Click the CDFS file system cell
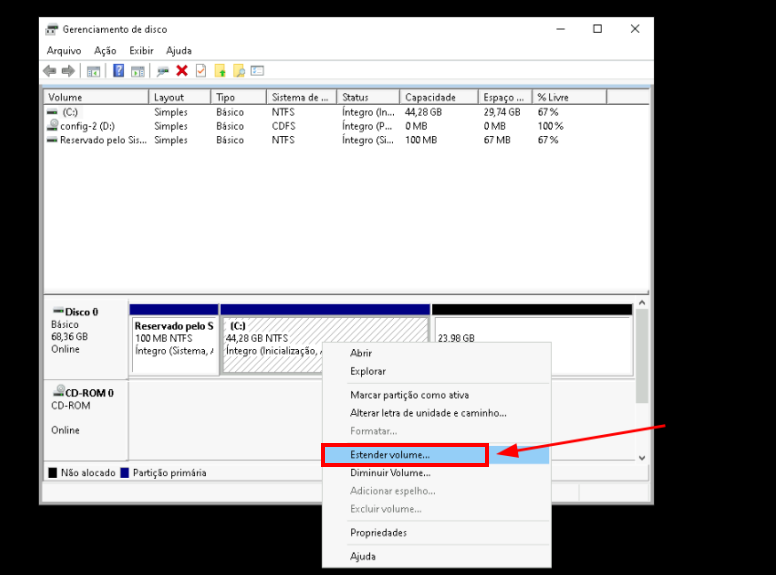 point(283,126)
